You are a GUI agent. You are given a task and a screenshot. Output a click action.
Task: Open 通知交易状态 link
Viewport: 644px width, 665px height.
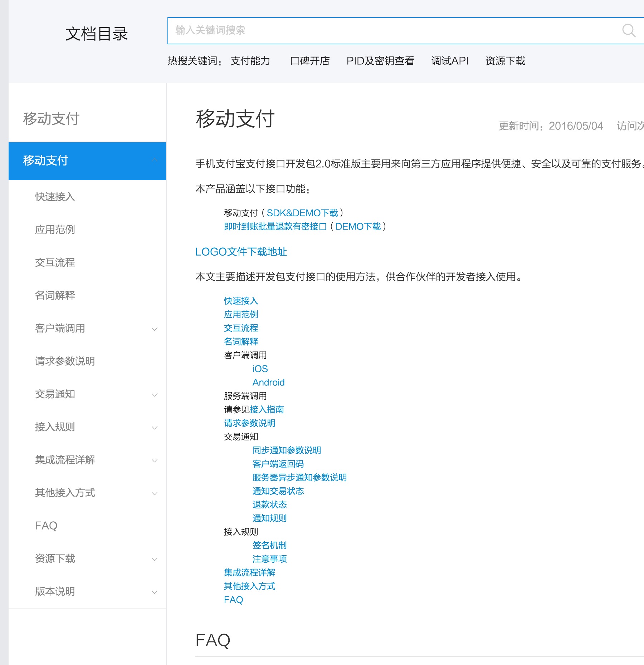[x=278, y=491]
